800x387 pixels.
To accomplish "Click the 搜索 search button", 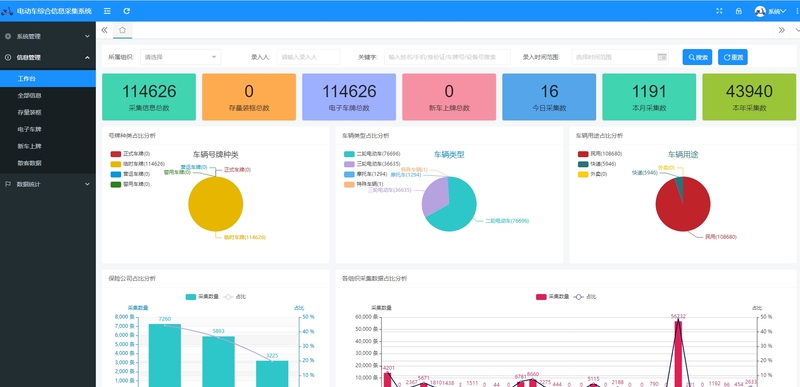I will tap(697, 57).
